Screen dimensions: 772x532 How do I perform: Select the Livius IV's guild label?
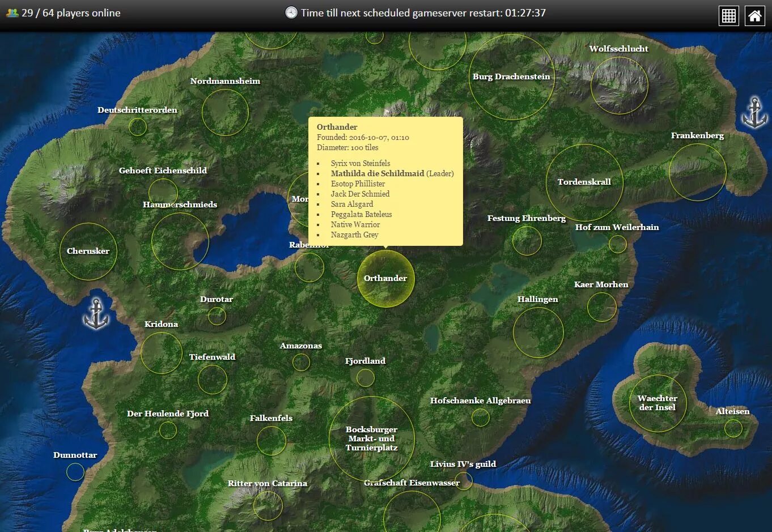pyautogui.click(x=463, y=464)
